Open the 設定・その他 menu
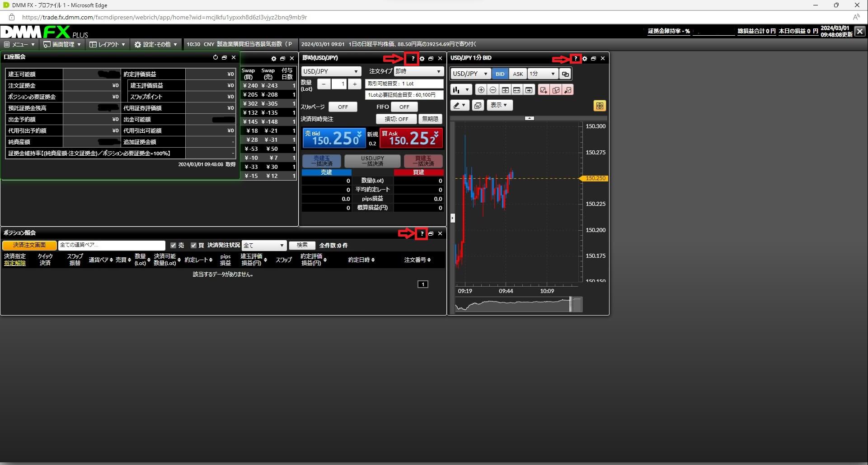 pyautogui.click(x=156, y=44)
